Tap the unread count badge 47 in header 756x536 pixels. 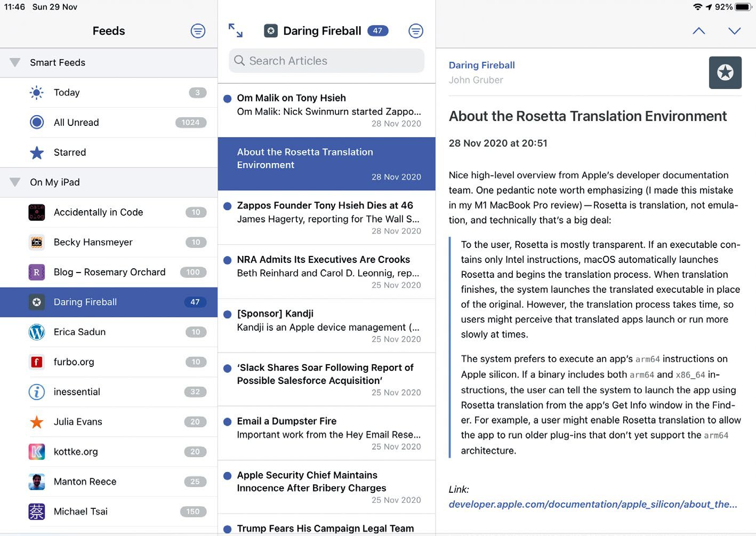tap(377, 31)
